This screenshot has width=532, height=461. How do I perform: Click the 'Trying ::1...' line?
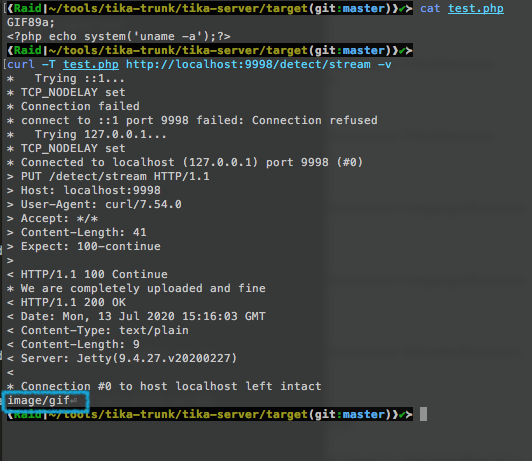tap(66, 78)
